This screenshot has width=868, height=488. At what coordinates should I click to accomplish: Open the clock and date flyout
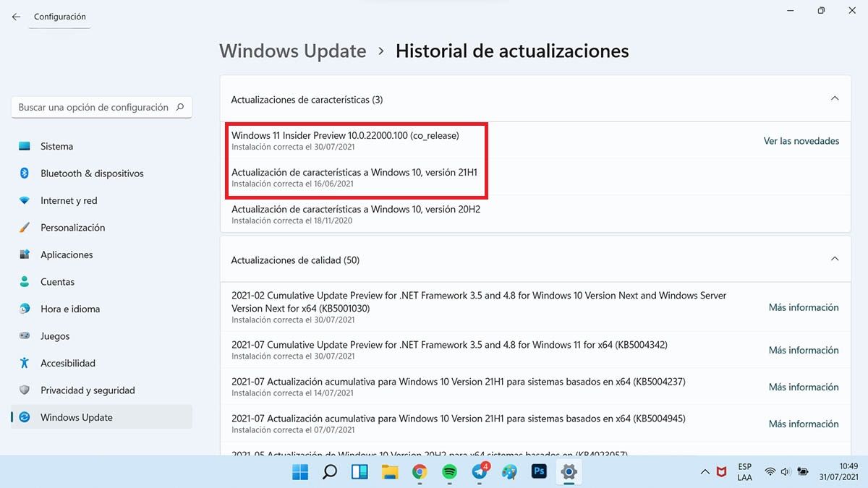[x=839, y=472]
